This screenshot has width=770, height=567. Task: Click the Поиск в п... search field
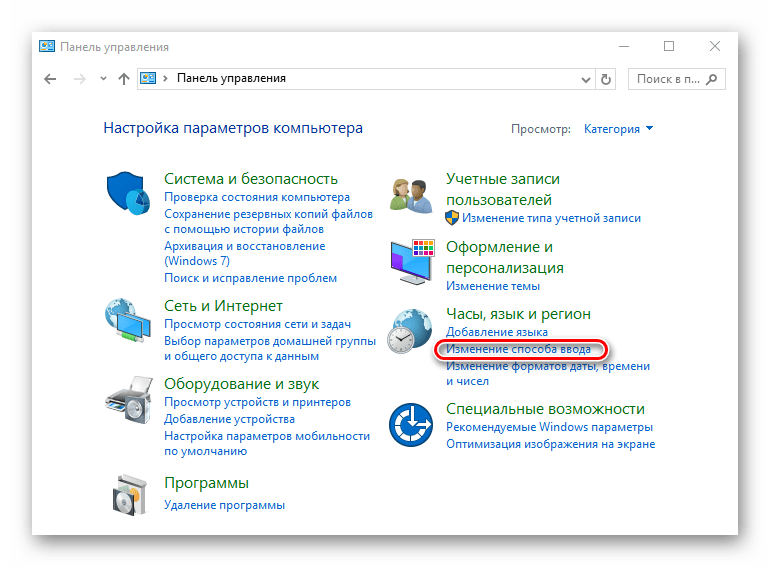[x=676, y=79]
